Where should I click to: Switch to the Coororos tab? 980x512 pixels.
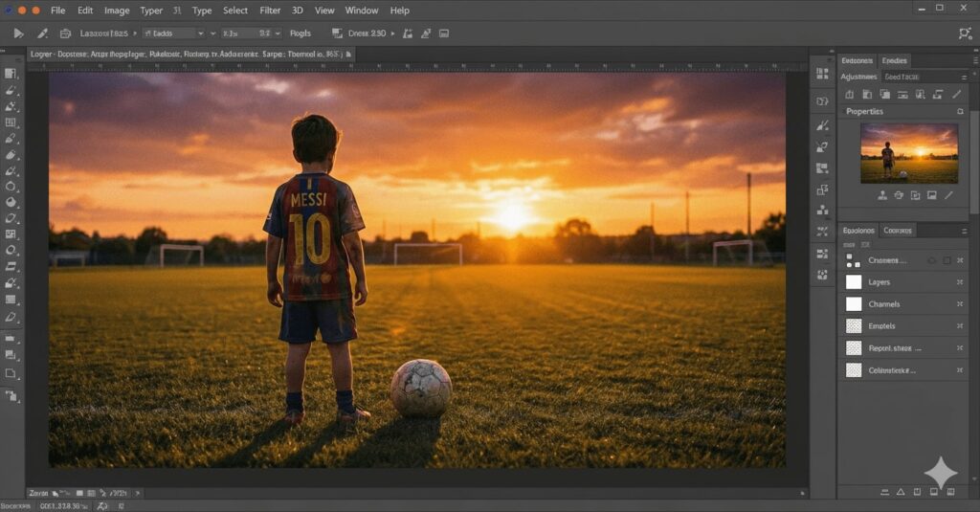point(898,231)
